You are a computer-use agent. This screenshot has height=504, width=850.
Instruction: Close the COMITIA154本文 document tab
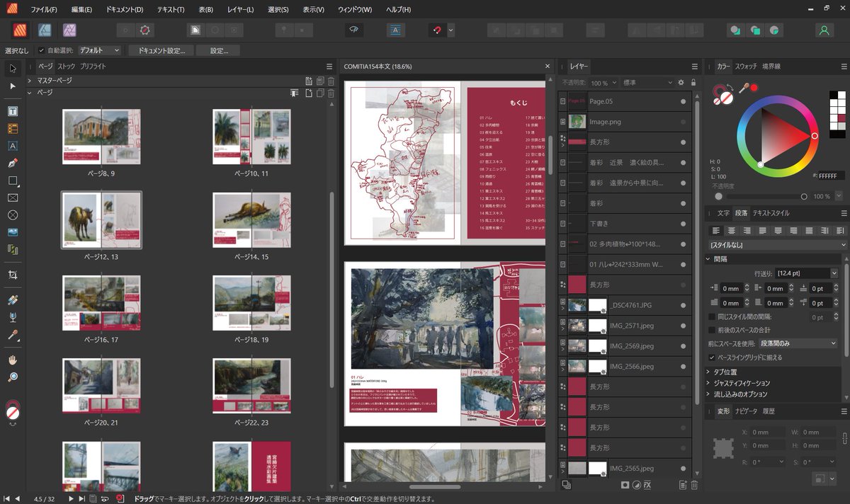click(547, 66)
